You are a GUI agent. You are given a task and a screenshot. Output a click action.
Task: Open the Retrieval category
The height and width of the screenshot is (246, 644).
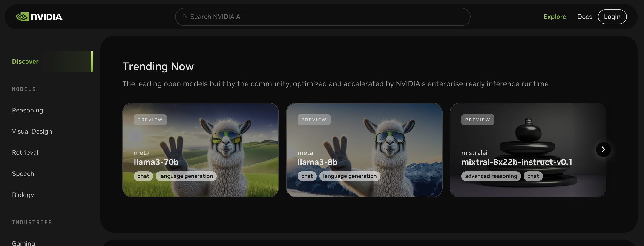pos(25,152)
